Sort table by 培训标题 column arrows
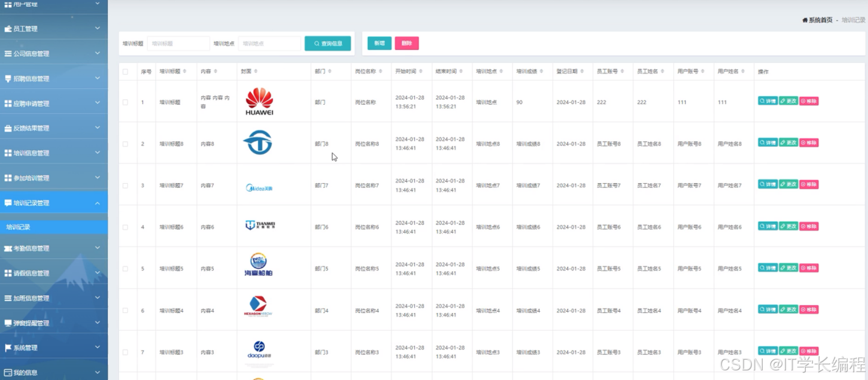The width and height of the screenshot is (868, 380). [x=184, y=71]
